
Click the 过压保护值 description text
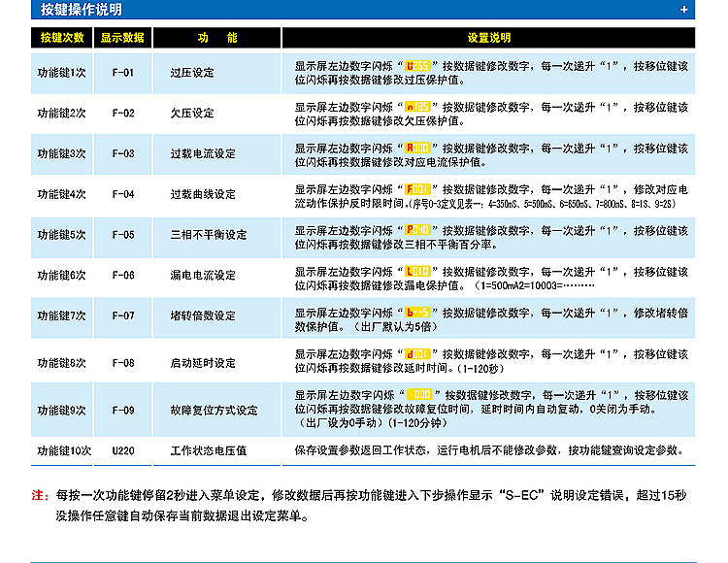pyautogui.click(x=431, y=81)
